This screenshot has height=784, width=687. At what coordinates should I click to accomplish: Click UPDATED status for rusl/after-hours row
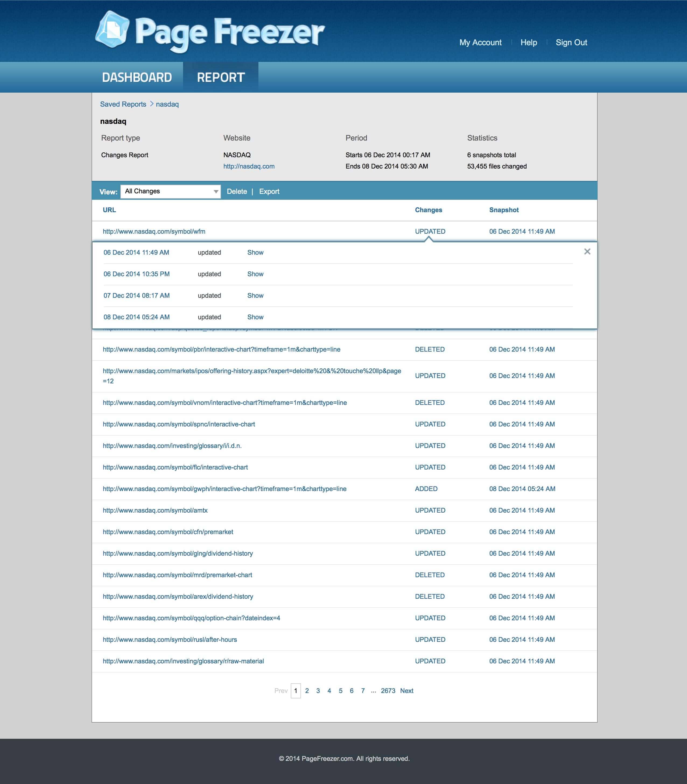click(430, 639)
